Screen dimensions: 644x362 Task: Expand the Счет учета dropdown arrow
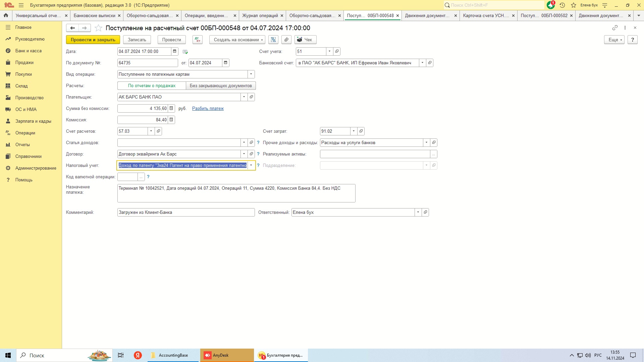(x=329, y=51)
